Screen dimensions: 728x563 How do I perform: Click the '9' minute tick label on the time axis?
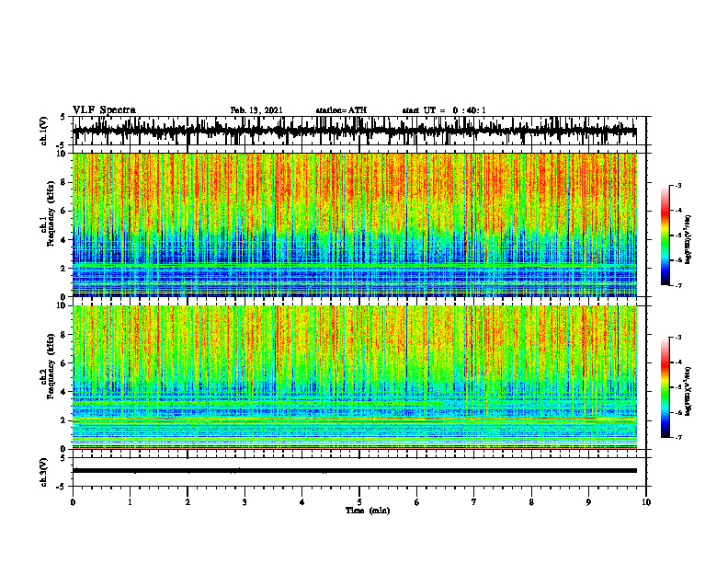[588, 502]
